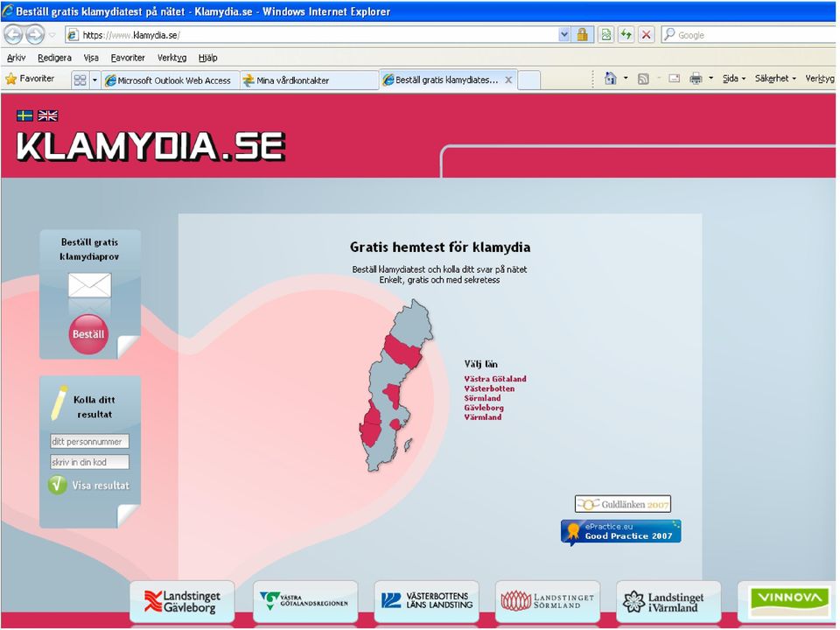Open the Landstinget Sörmland logo
The height and width of the screenshot is (630, 840).
[x=548, y=601]
